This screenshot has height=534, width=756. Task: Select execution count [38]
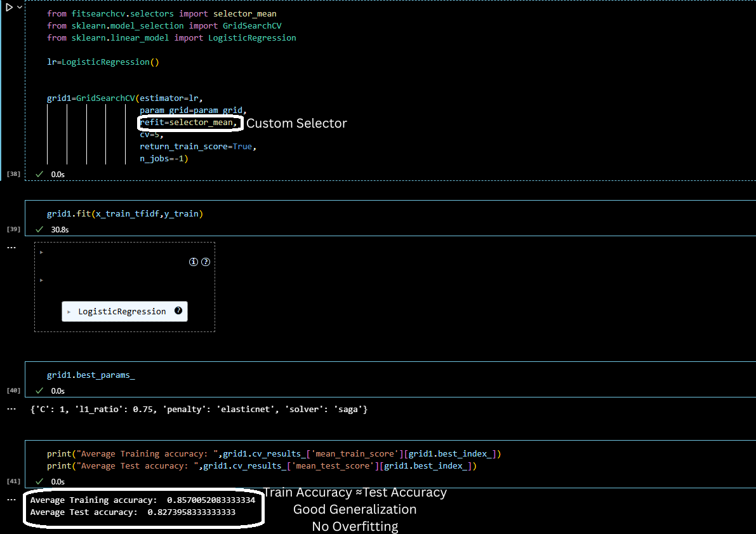coord(13,173)
